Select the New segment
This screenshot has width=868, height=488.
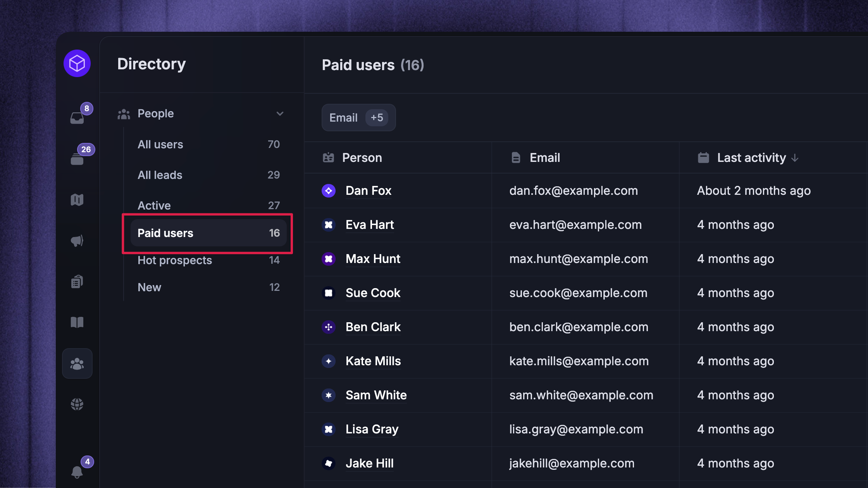(208, 287)
